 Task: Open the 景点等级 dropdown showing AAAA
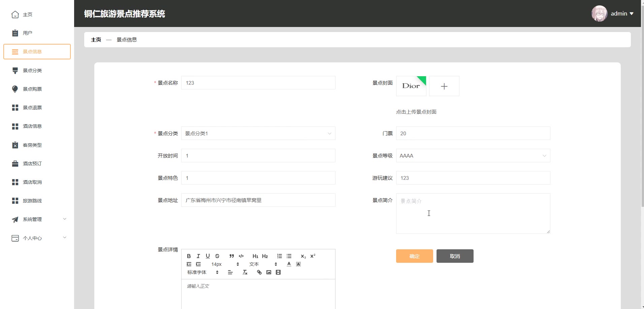(x=473, y=156)
